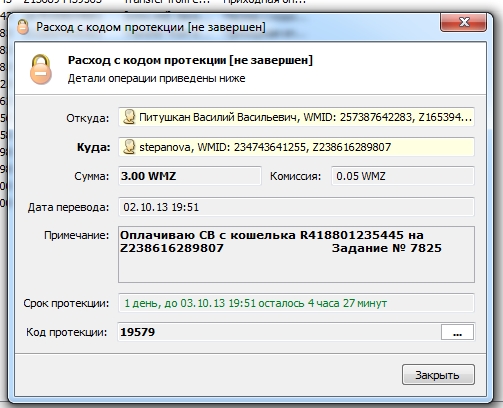Click the Куда recipient field with stepanova
The height and width of the screenshot is (408, 503).
(296, 147)
